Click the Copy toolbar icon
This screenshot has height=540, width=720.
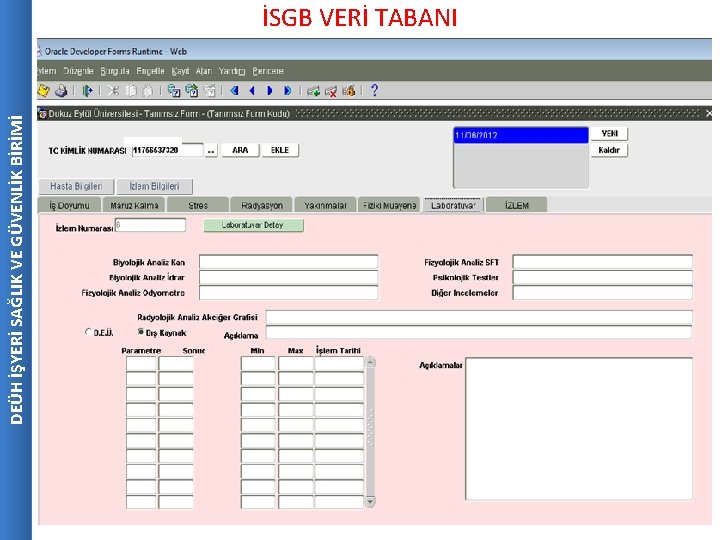[x=131, y=91]
